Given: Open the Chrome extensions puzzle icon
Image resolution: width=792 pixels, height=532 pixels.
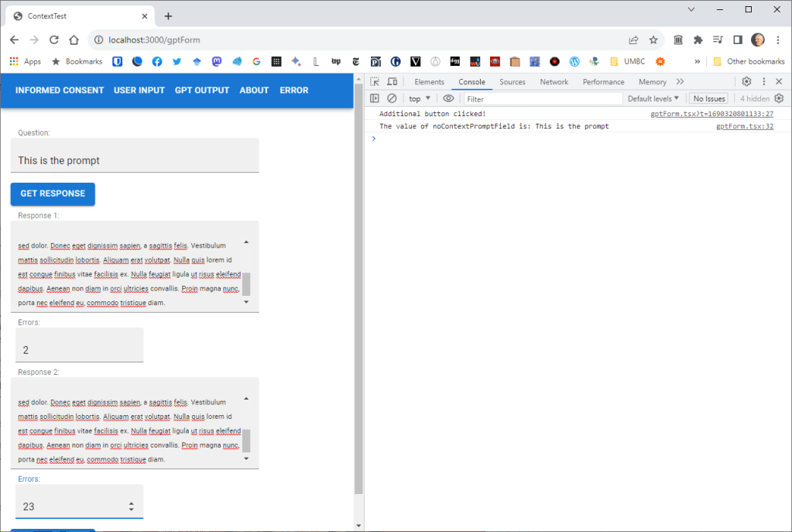Looking at the screenshot, I should 698,39.
